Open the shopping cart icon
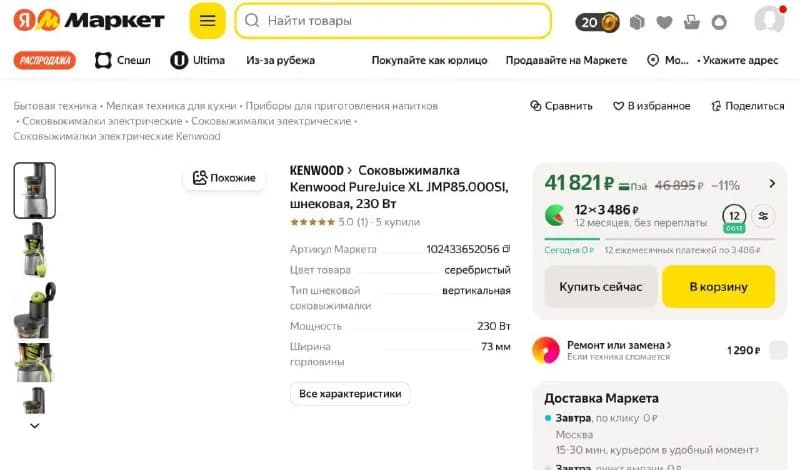 [x=691, y=22]
